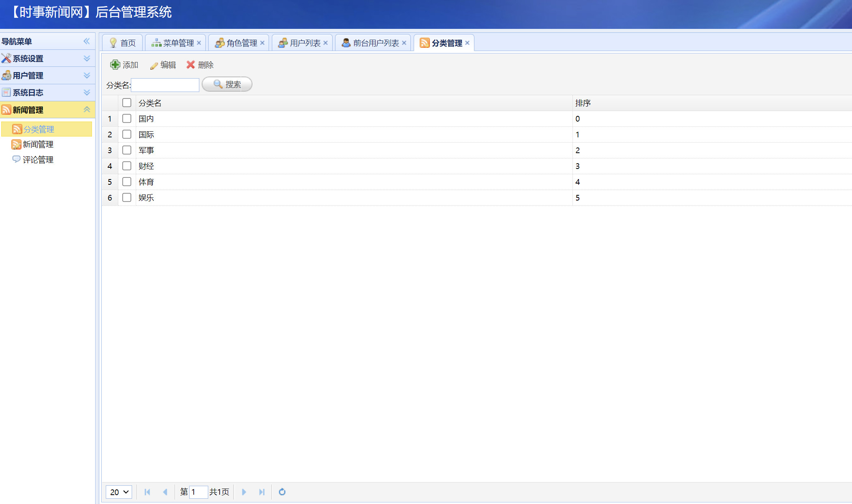The height and width of the screenshot is (504, 852).
Task: Expand the 用户管理 accordion section
Action: tap(87, 75)
